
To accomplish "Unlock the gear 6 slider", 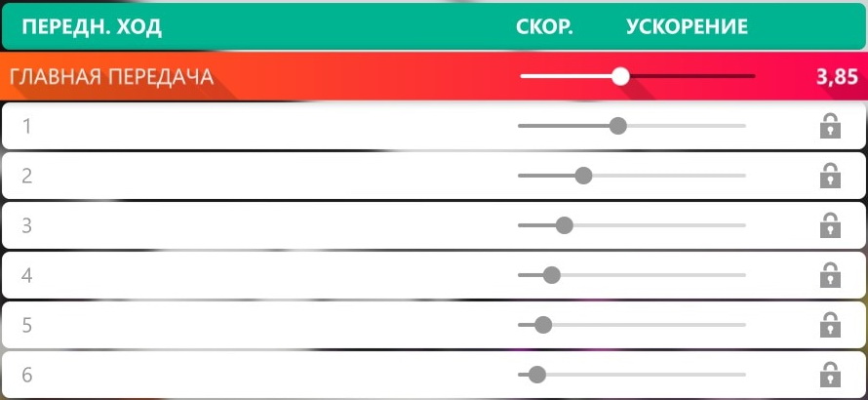I will coord(830,375).
